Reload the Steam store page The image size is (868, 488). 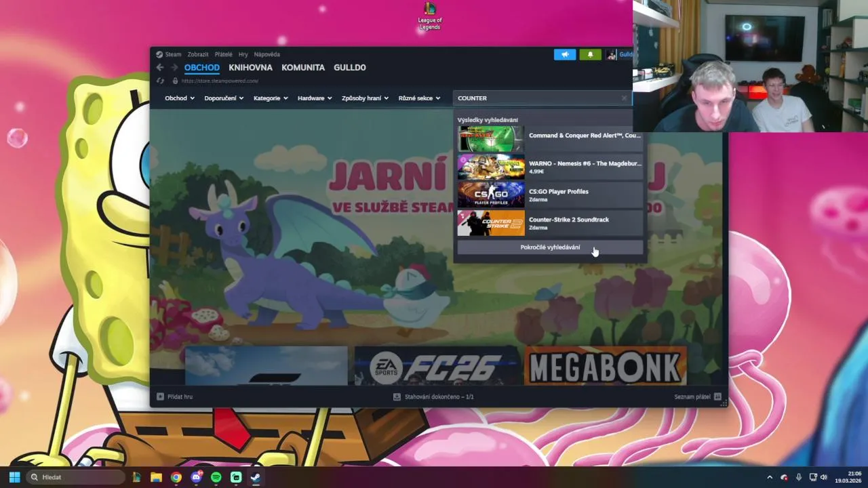click(161, 81)
